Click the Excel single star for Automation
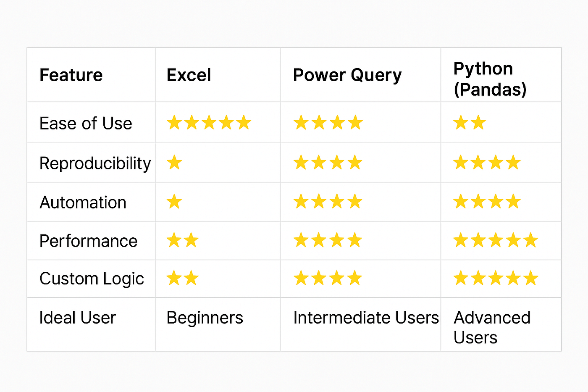The image size is (588, 392). point(174,202)
